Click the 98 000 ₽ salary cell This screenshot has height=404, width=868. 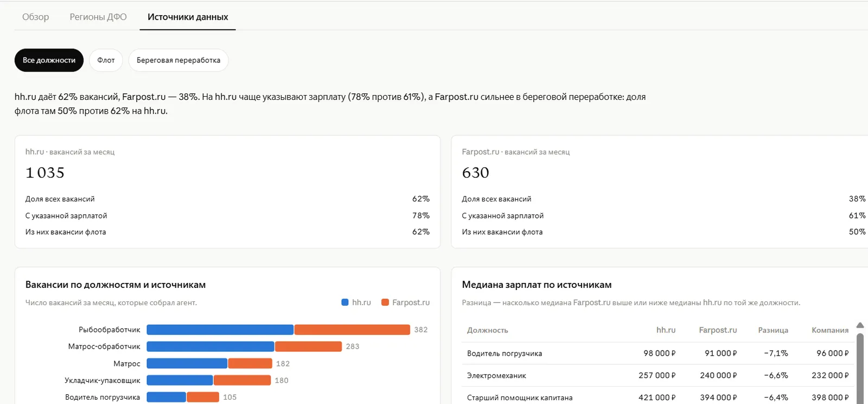[x=660, y=353]
